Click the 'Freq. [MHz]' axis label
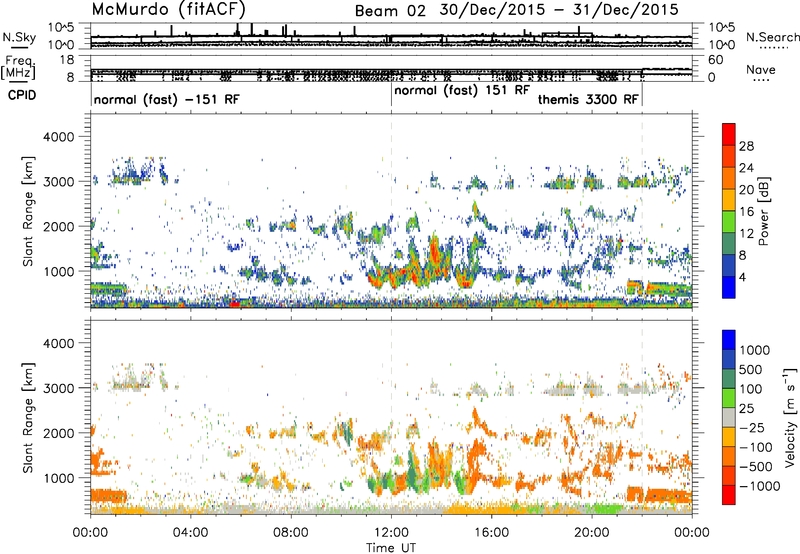The height and width of the screenshot is (554, 800). pos(19,68)
